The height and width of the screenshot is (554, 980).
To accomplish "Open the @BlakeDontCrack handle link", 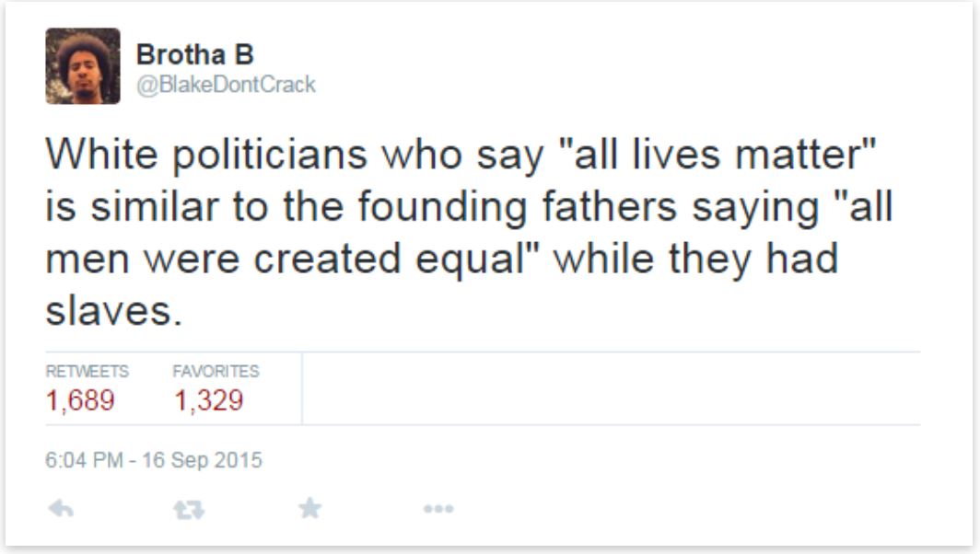I will pos(226,85).
